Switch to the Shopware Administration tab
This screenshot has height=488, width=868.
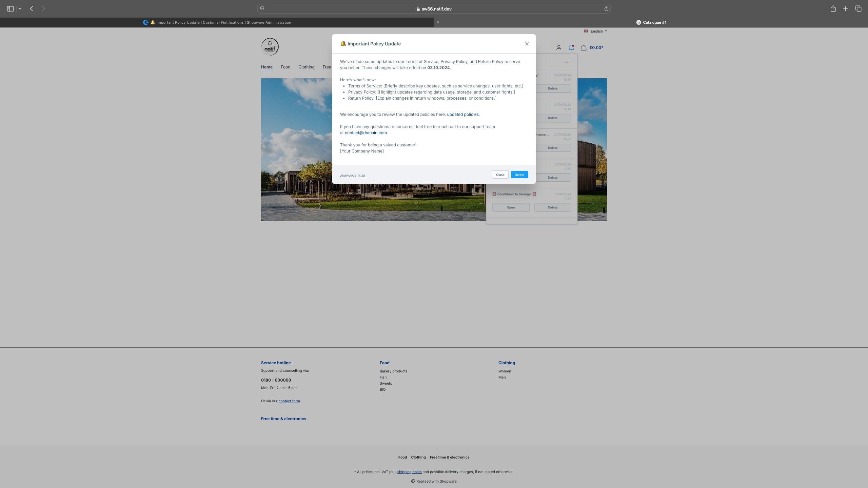[217, 22]
